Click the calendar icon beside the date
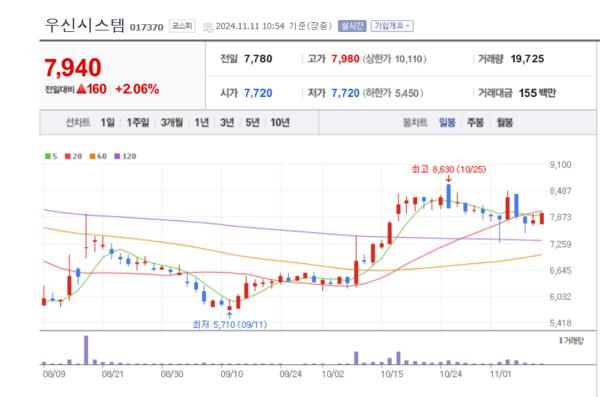 tap(208, 27)
